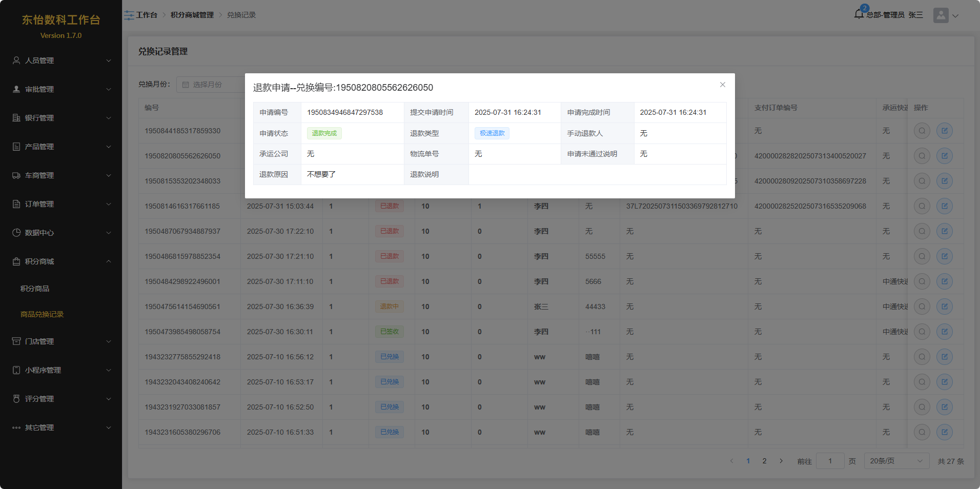Close the refund application dialog
980x489 pixels.
[x=722, y=85]
